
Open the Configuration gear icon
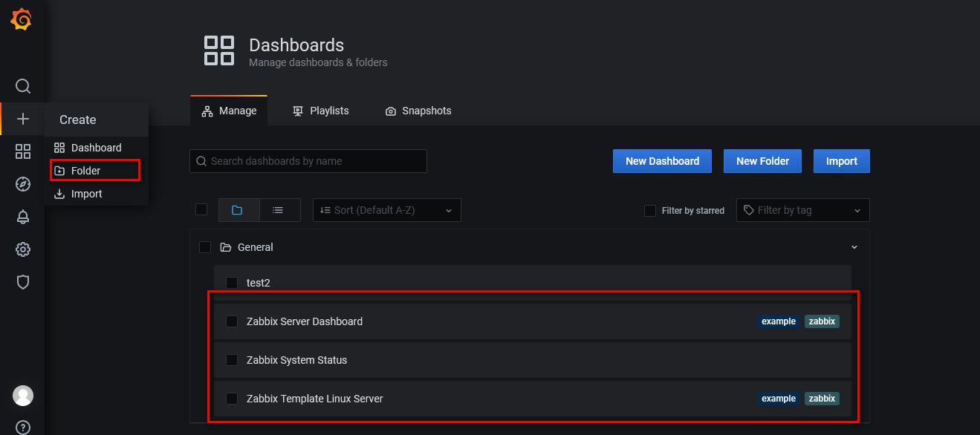[23, 249]
